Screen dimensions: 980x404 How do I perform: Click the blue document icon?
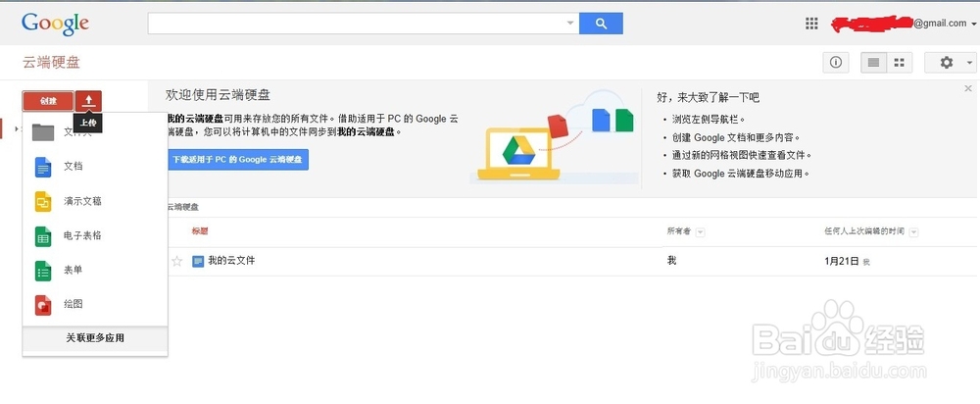pyautogui.click(x=43, y=167)
